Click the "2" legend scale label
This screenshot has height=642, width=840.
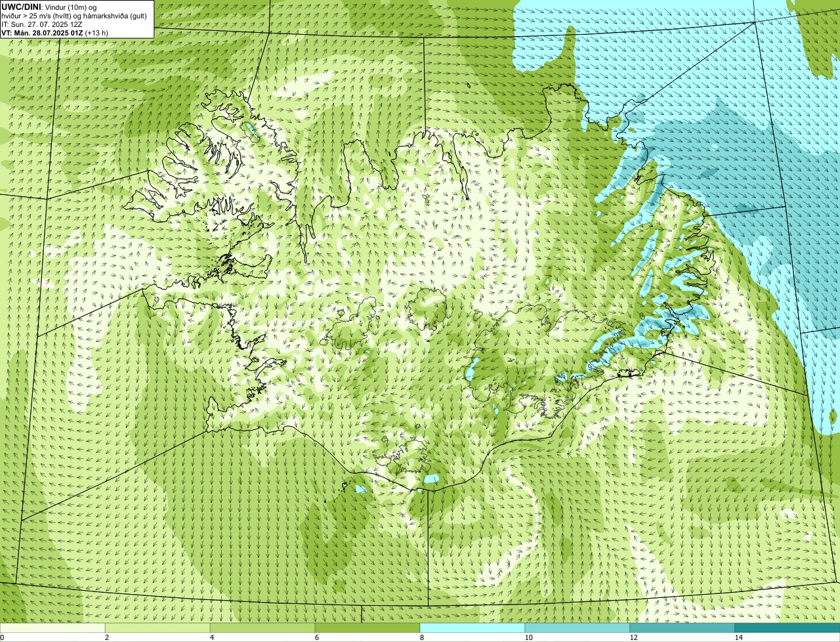106,637
